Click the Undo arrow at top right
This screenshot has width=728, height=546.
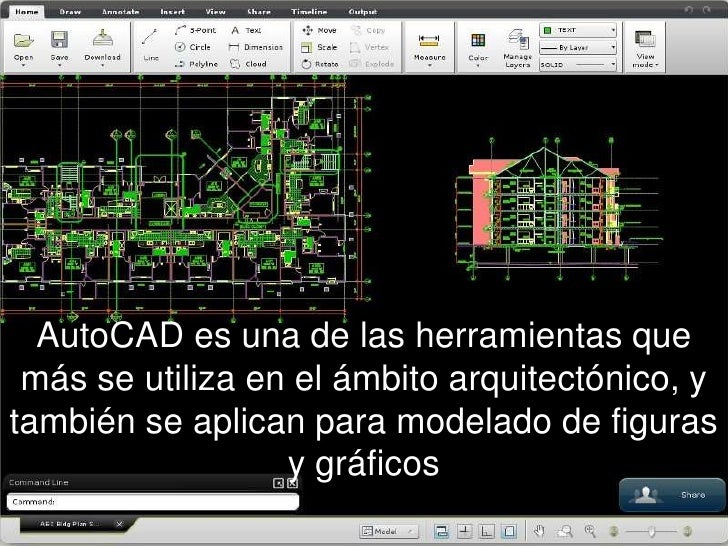[x=689, y=10]
